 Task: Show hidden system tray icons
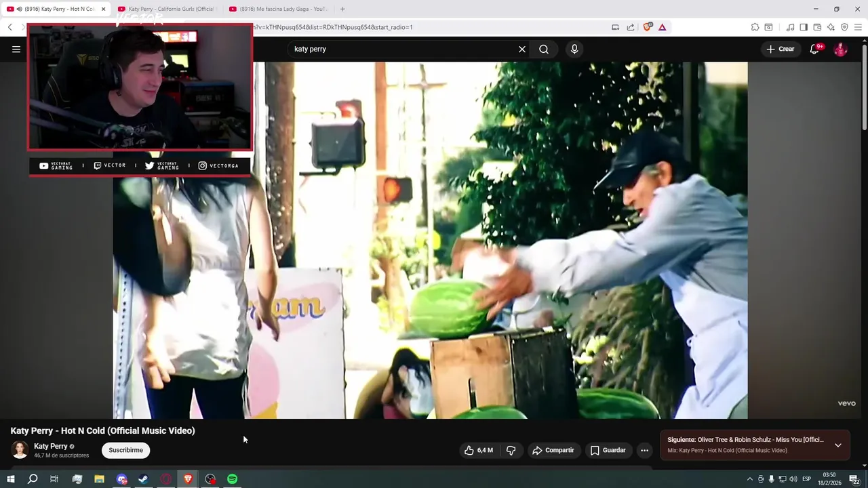(x=749, y=479)
